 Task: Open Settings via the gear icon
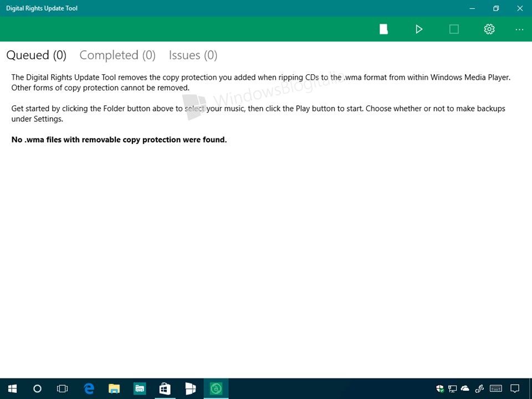489,29
